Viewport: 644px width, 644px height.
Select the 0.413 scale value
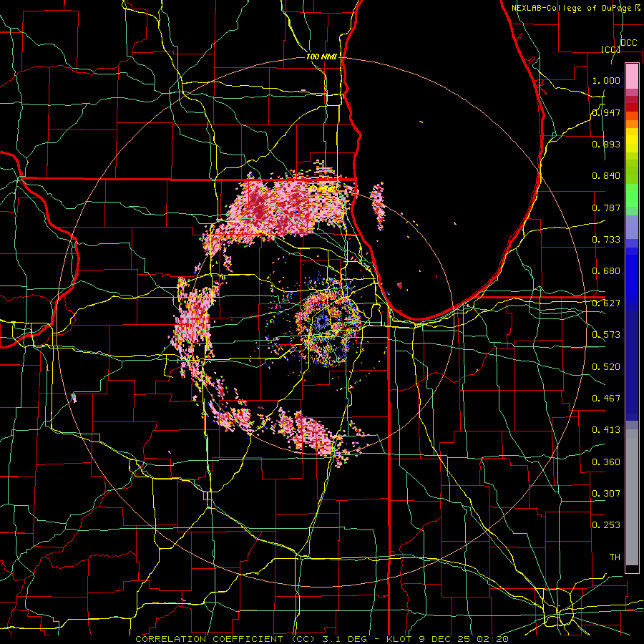606,430
